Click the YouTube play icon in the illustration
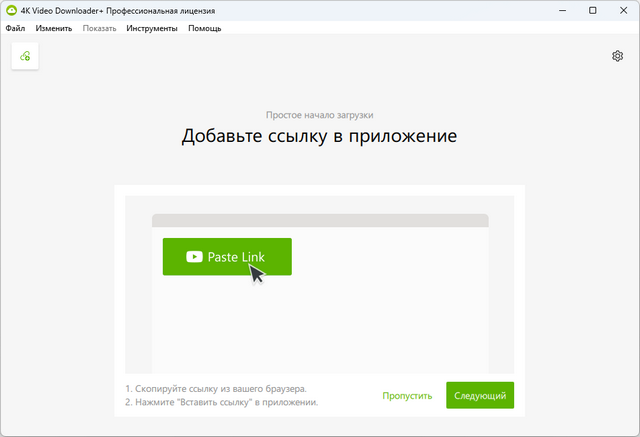 click(x=194, y=257)
